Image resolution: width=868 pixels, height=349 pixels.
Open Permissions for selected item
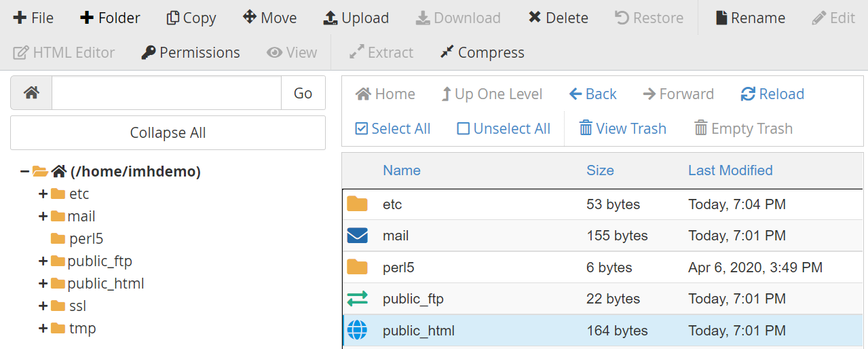(191, 52)
